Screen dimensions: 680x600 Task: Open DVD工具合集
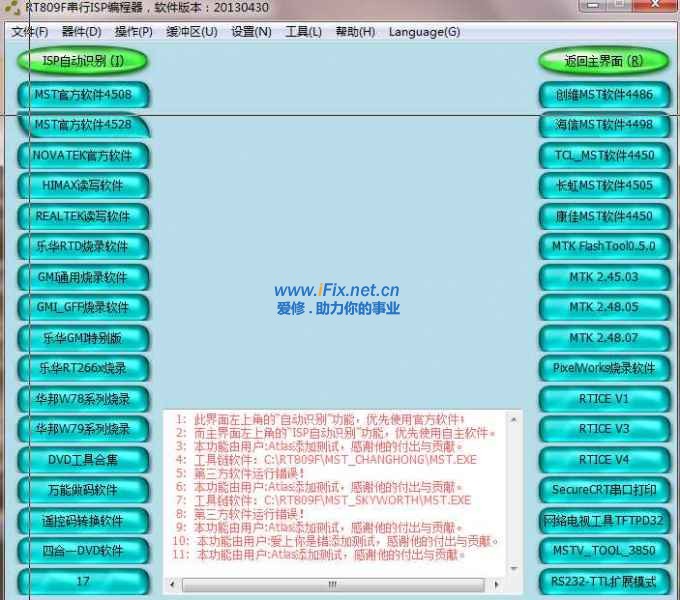coord(83,460)
